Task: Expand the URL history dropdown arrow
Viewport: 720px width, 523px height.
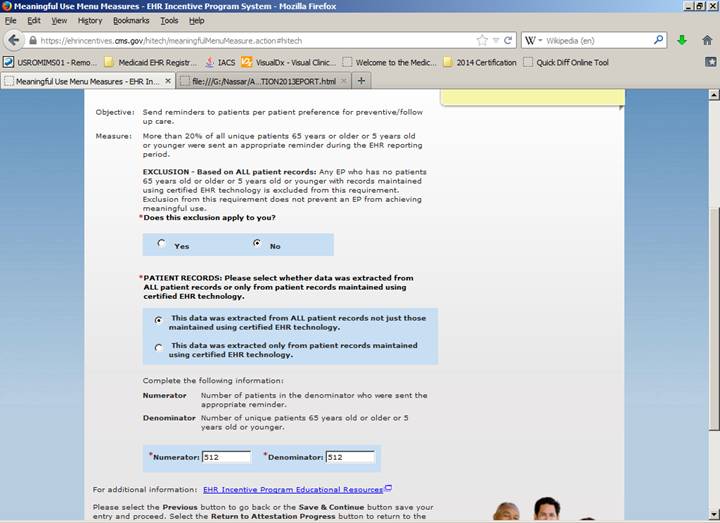Action: [x=495, y=41]
